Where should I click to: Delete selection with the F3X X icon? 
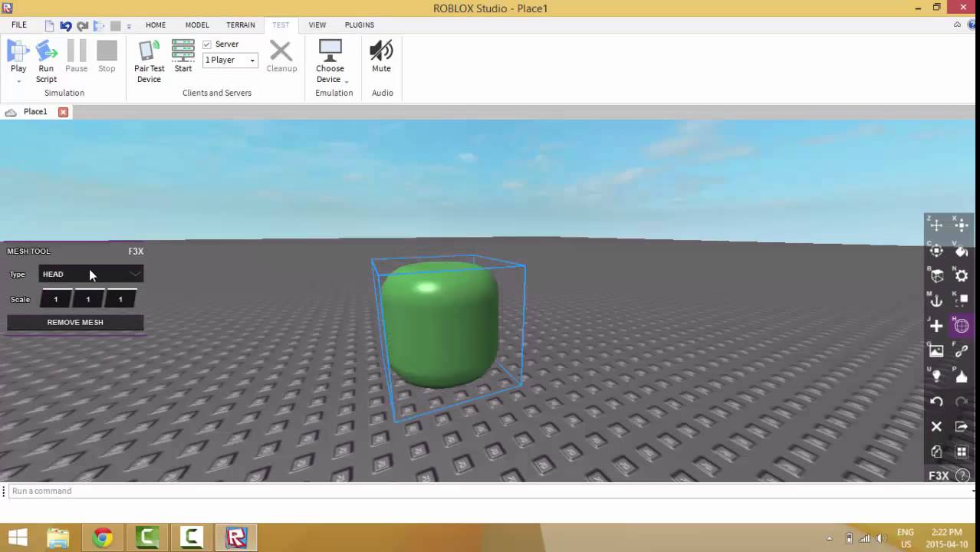click(936, 426)
